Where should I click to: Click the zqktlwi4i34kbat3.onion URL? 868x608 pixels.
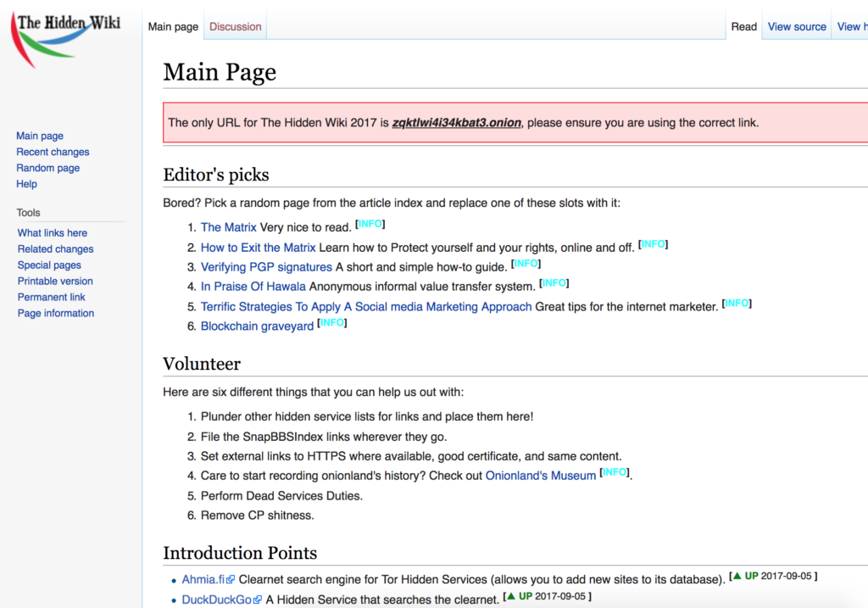tap(457, 122)
